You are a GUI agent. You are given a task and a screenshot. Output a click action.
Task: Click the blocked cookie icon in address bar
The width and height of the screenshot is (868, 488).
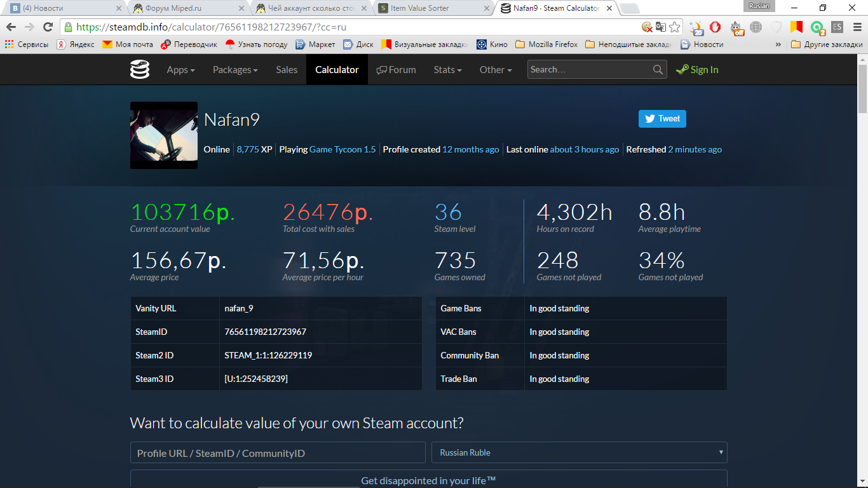(647, 27)
